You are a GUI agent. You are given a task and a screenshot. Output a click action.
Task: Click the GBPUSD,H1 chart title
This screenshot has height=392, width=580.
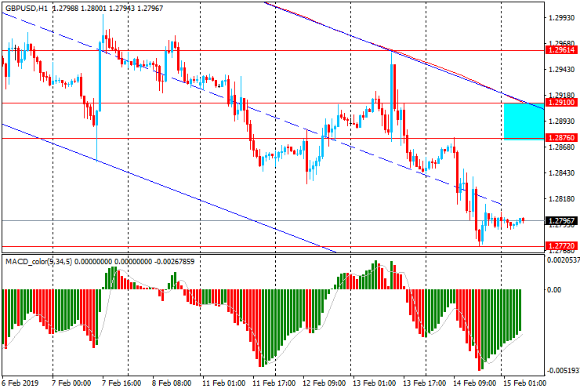tap(28, 8)
